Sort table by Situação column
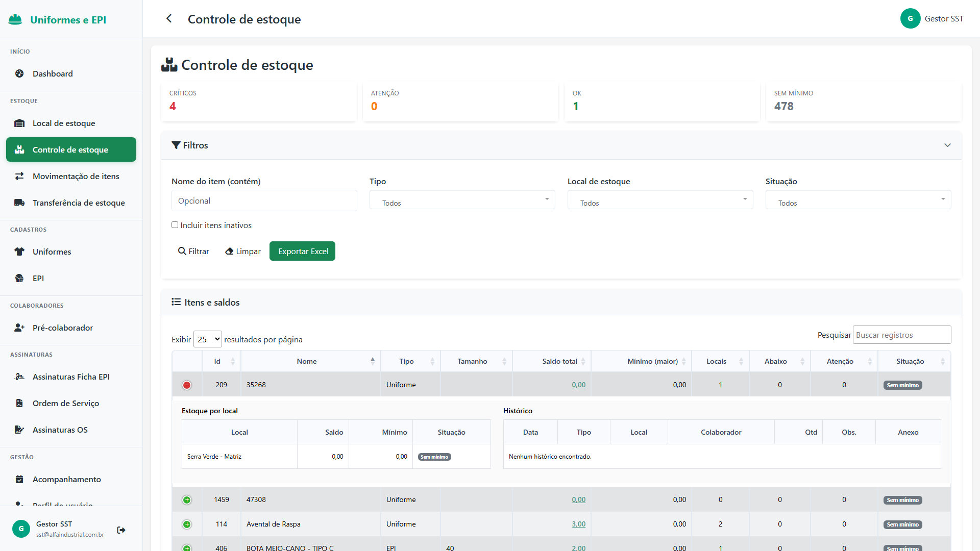Screen dimensions: 980x551 pyautogui.click(x=914, y=362)
